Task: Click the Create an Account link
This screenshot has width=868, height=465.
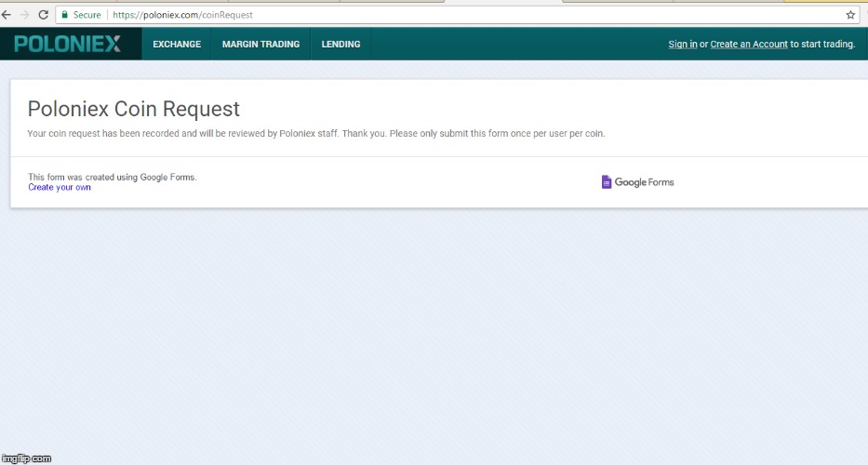Action: 748,45
